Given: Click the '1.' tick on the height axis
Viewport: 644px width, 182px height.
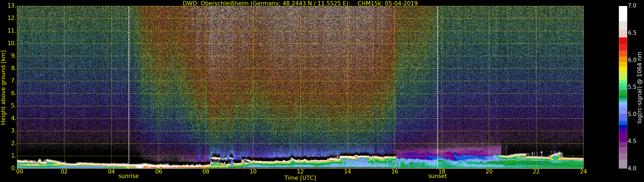Looking at the screenshot, I should tap(14, 156).
